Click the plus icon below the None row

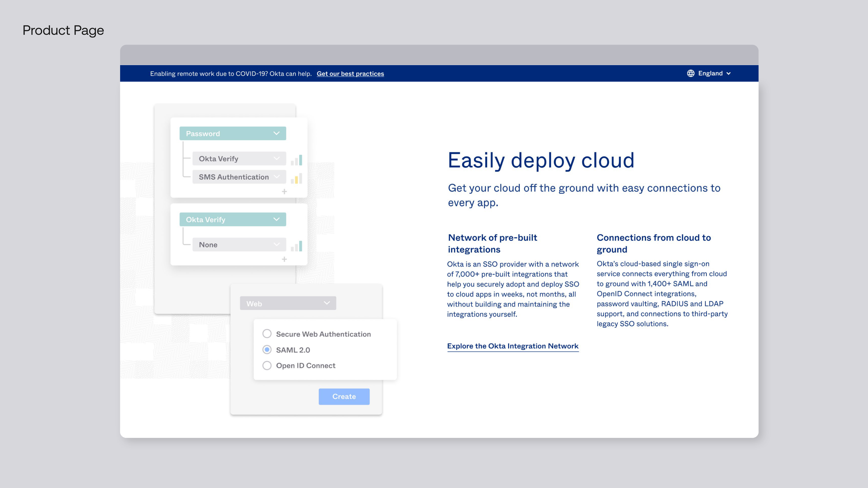coord(284,259)
